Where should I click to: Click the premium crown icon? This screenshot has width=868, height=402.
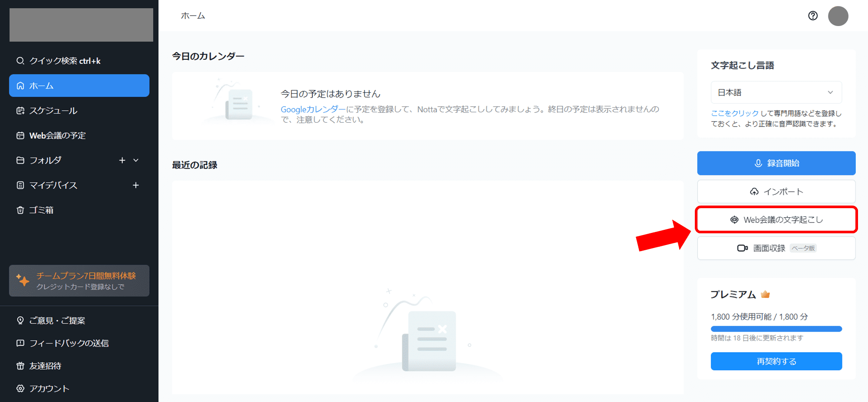pyautogui.click(x=765, y=294)
